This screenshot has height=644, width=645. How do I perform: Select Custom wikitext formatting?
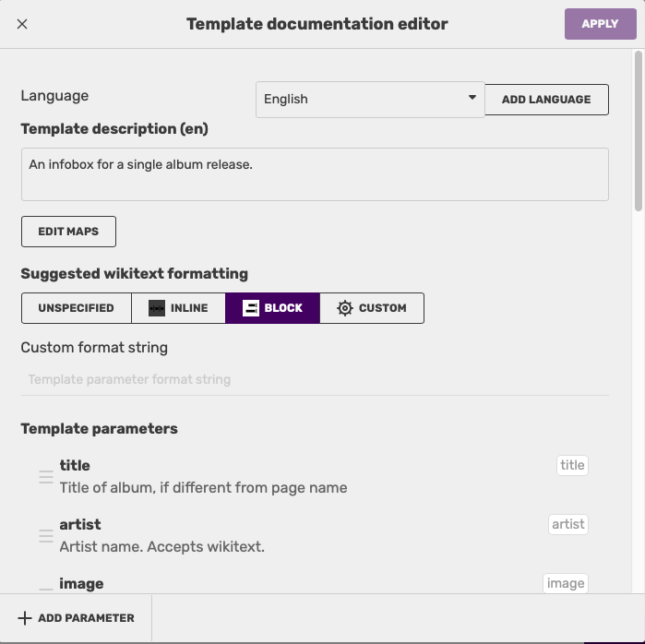point(372,308)
